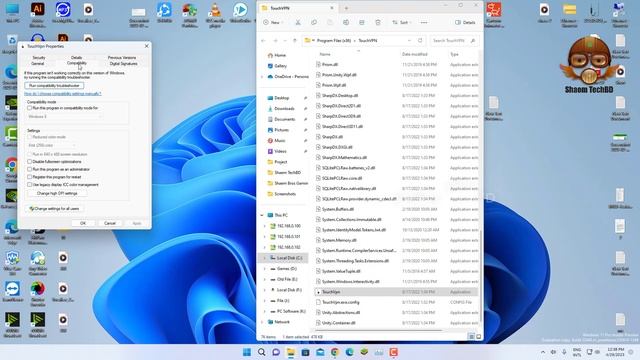Launch Google Chrome from the taskbar
This screenshot has width=640, height=360.
pyautogui.click(x=335, y=352)
